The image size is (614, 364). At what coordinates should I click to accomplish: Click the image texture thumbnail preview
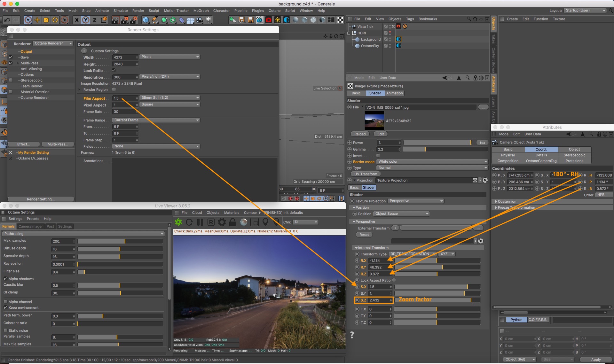[374, 120]
